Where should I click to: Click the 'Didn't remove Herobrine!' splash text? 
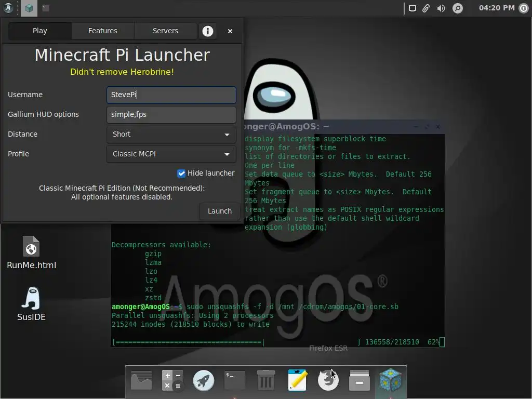122,72
